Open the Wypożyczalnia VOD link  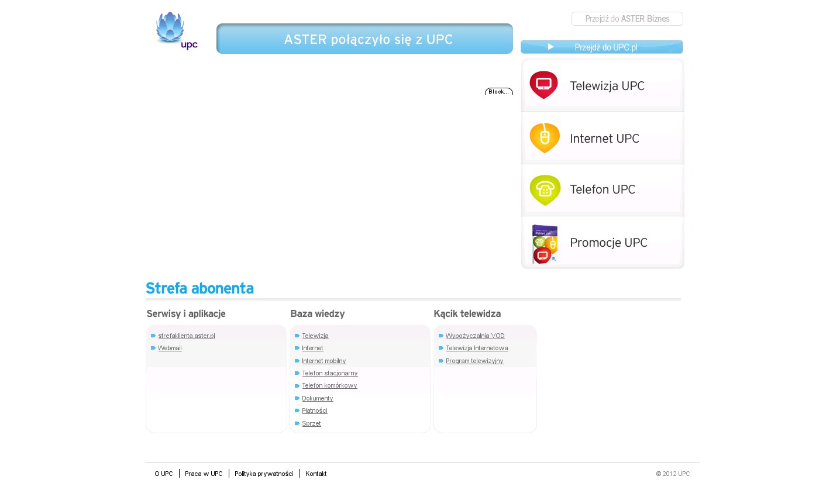click(x=475, y=336)
